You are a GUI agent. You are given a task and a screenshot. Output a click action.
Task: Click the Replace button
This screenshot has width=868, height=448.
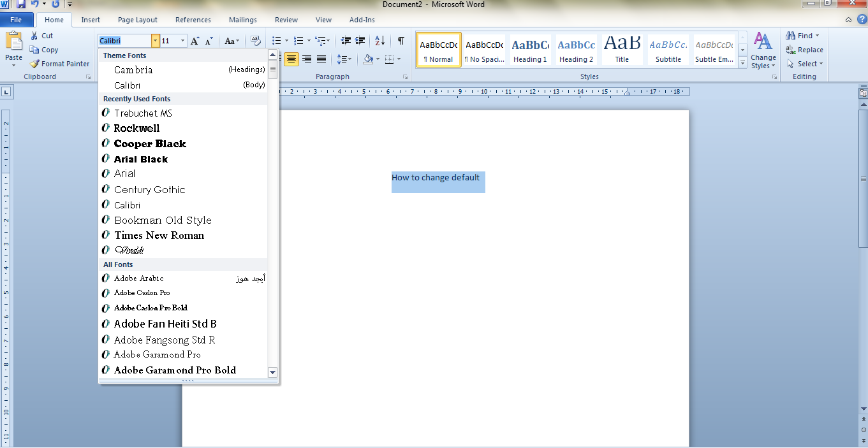pyautogui.click(x=804, y=50)
